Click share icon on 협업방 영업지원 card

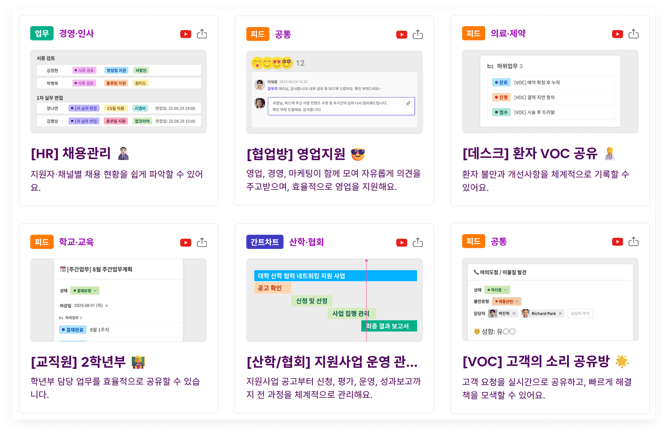pyautogui.click(x=418, y=34)
